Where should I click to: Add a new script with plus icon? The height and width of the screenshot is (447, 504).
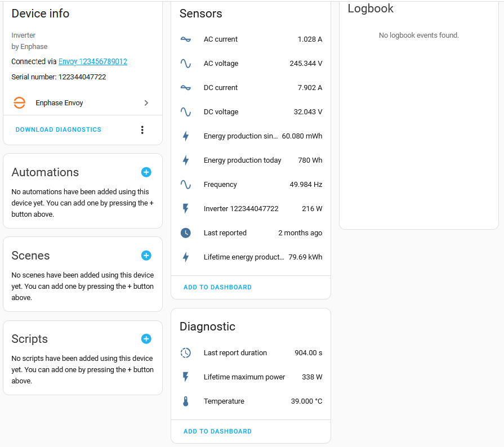146,339
